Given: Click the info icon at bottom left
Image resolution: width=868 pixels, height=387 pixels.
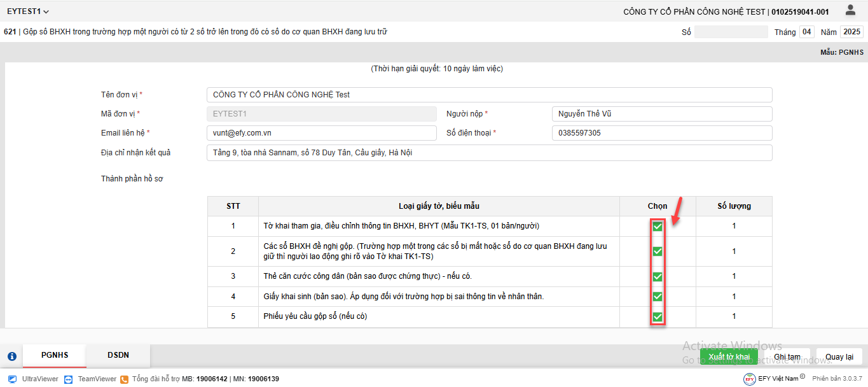Looking at the screenshot, I should pos(11,356).
